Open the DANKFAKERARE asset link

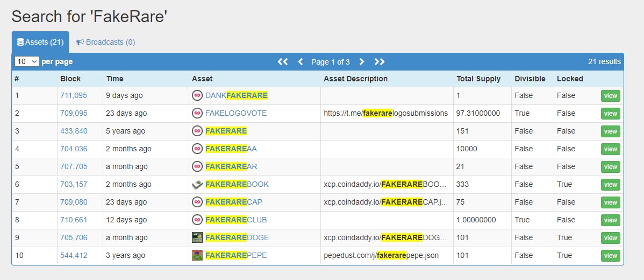(236, 95)
